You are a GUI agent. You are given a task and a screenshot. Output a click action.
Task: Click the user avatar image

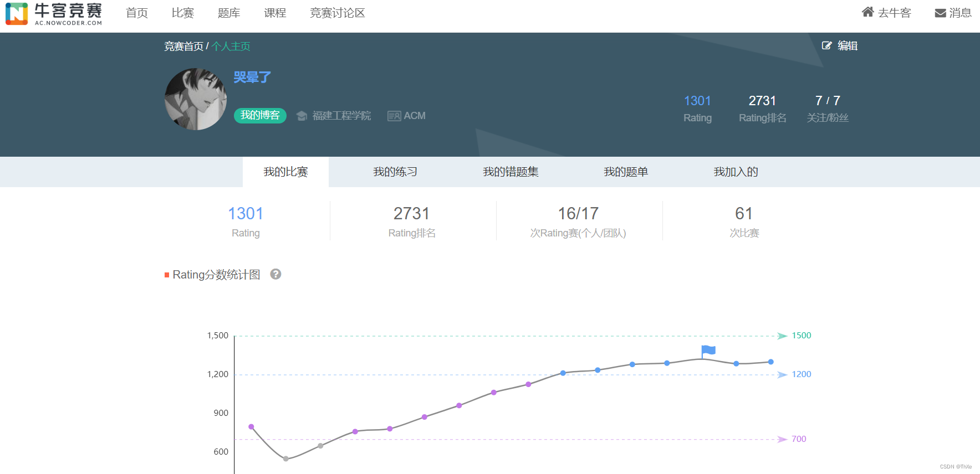tap(196, 99)
